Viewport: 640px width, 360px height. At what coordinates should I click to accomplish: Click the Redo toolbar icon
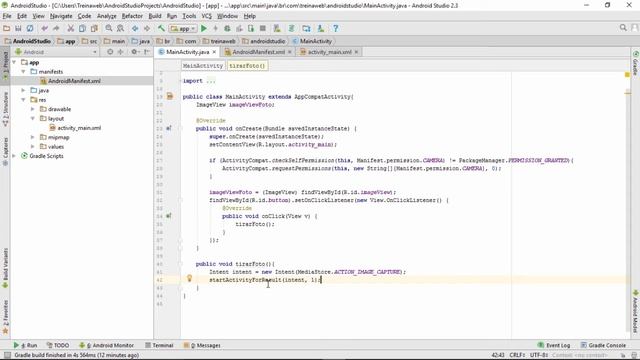(56, 29)
